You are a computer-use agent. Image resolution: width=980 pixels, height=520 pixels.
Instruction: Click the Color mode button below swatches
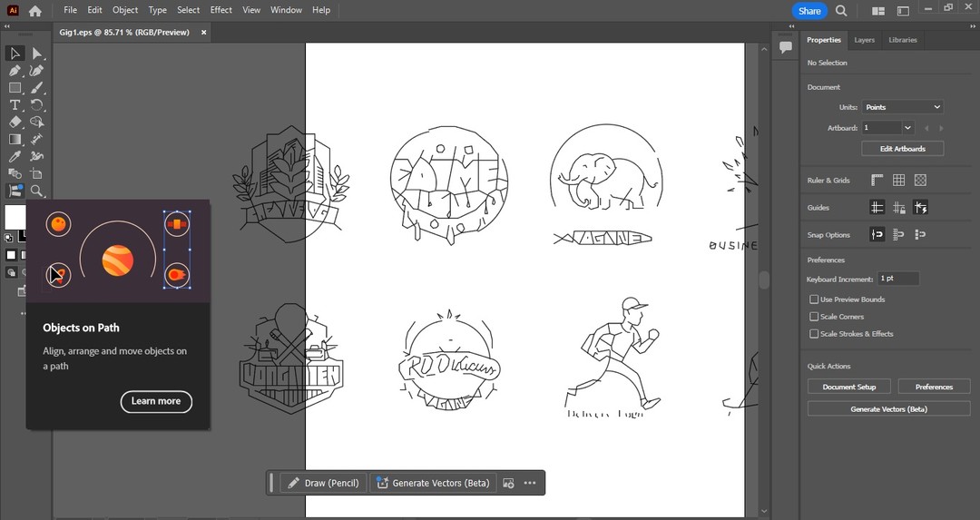pyautogui.click(x=11, y=255)
